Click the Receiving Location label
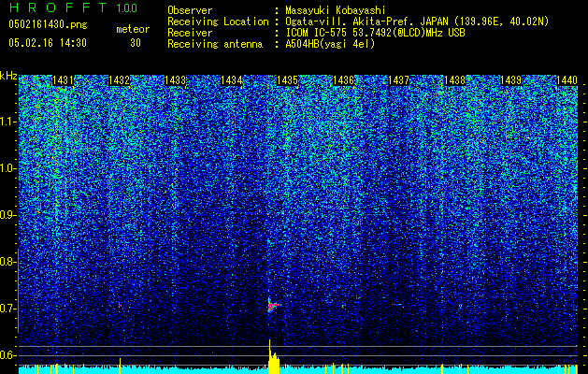Screen dimensions: 588x374 click(218, 22)
